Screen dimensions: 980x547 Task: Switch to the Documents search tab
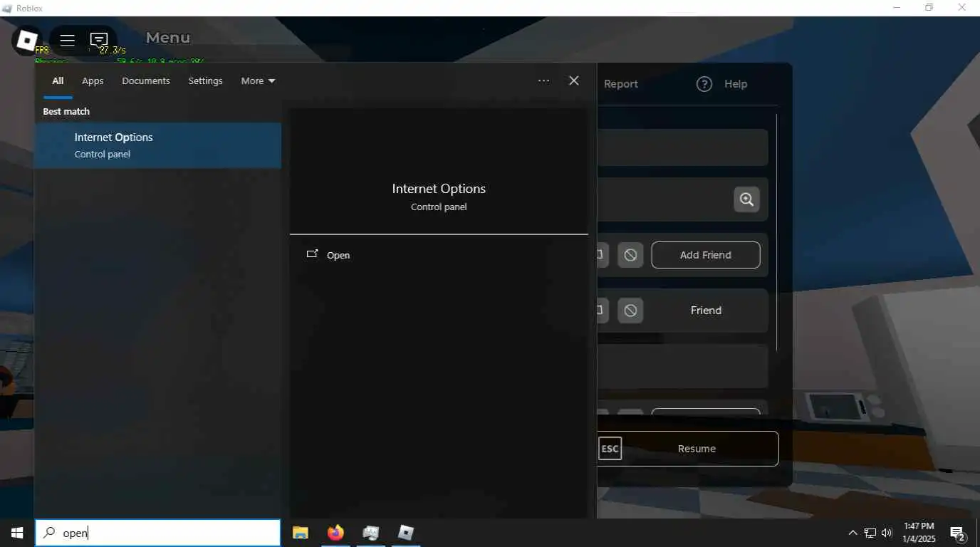tap(146, 81)
